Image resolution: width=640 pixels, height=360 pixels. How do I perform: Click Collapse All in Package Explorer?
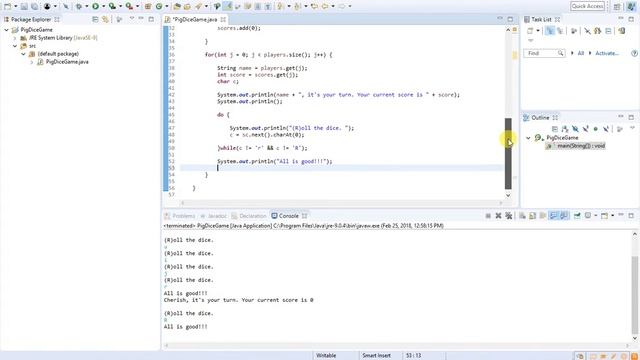pos(95,19)
